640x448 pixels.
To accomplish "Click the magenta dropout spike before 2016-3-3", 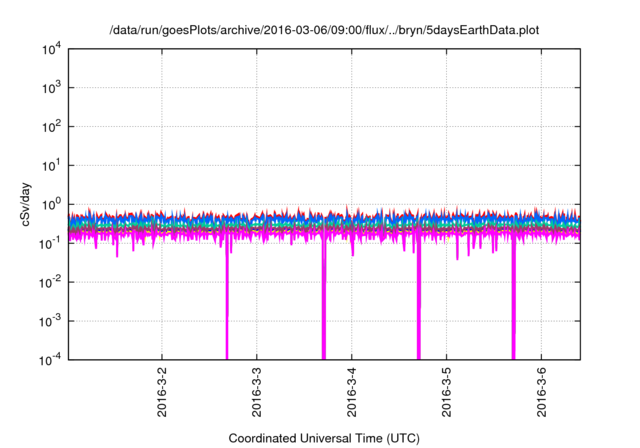I will pyautogui.click(x=227, y=302).
